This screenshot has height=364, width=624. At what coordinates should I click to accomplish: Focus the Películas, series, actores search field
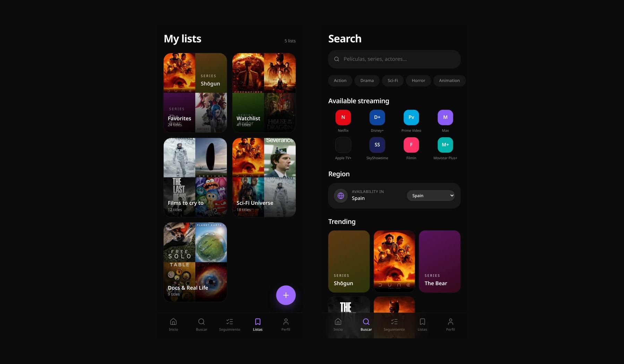click(394, 59)
